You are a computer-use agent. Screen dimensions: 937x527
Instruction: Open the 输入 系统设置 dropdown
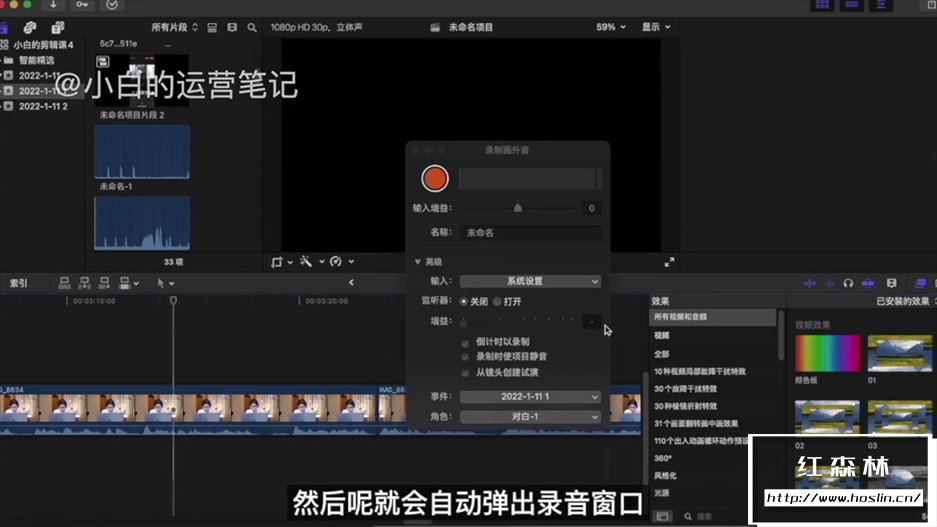[530, 281]
